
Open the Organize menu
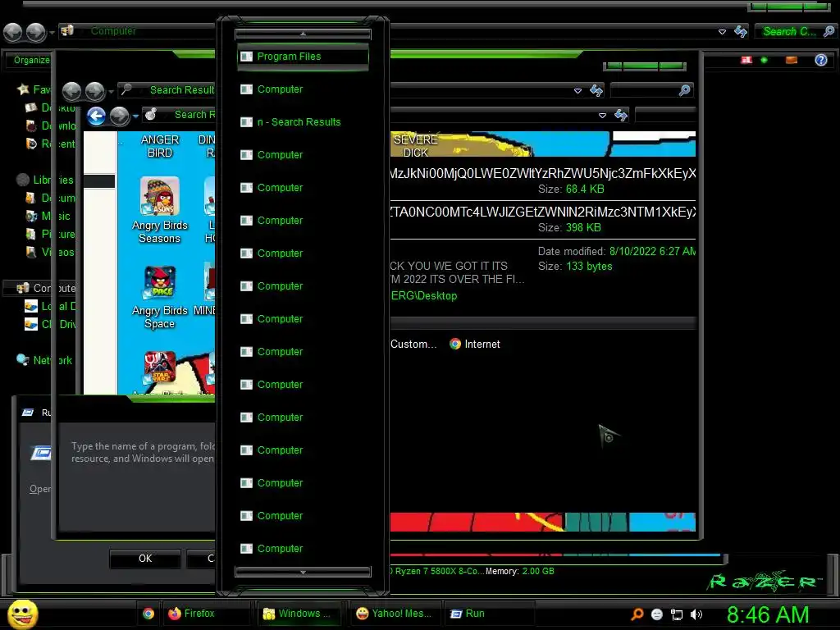(32, 60)
